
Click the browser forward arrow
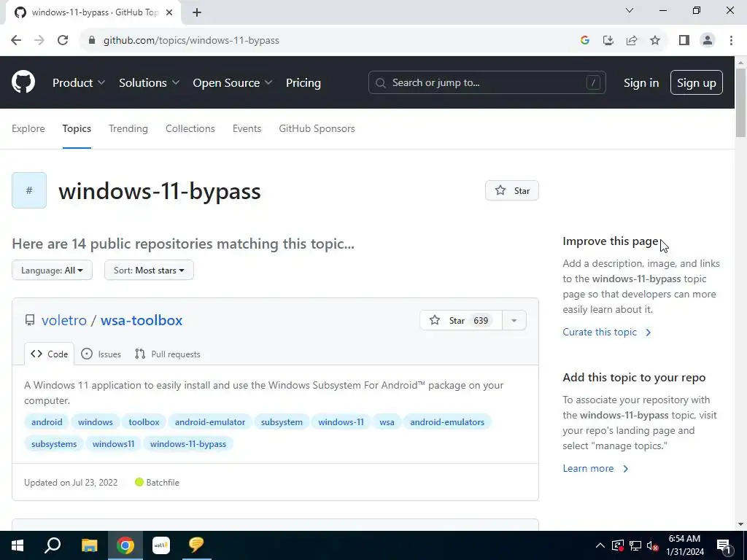39,41
